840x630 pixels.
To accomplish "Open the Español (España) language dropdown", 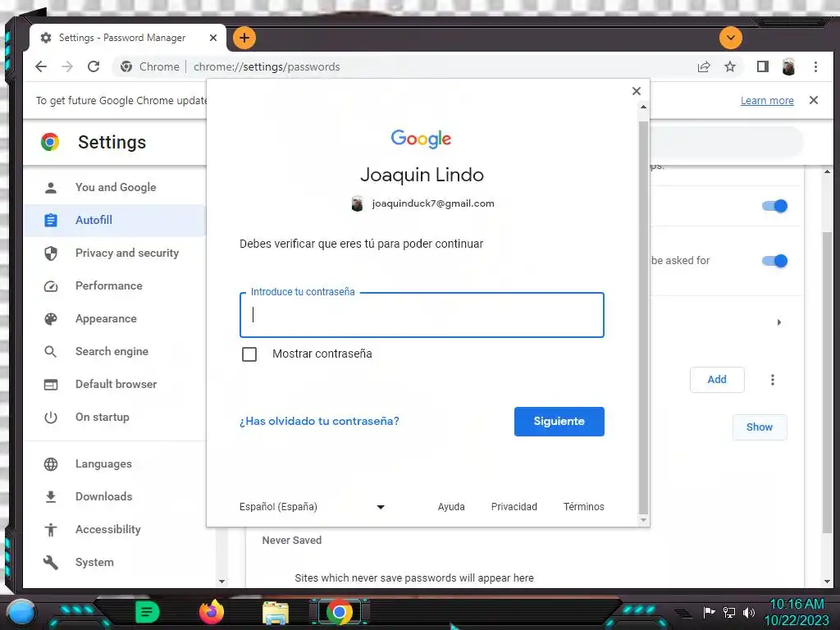I will tap(313, 507).
